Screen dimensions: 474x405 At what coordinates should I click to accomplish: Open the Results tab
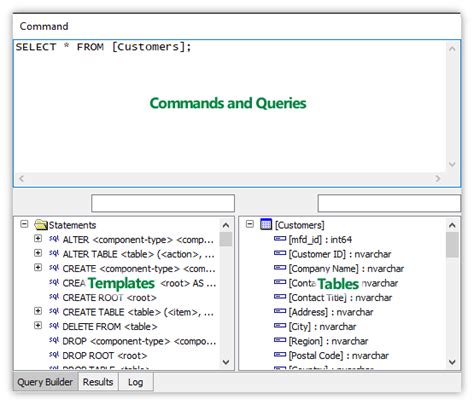pos(98,382)
